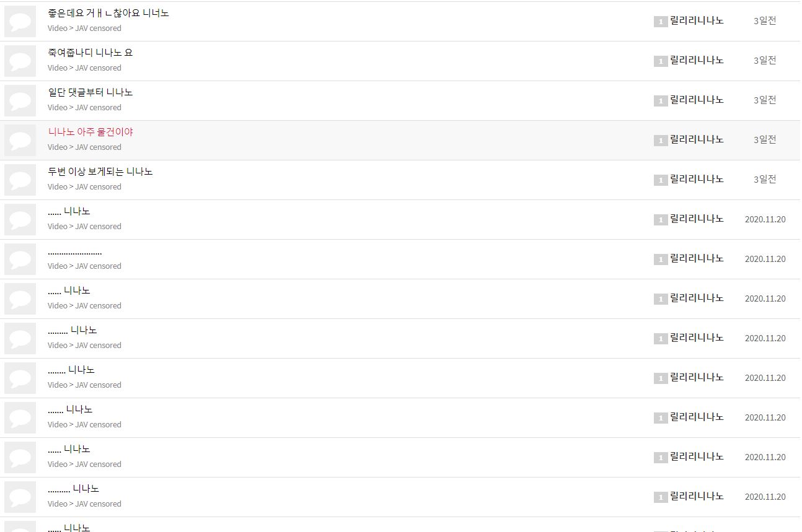Open highlighted post 니나노 아주 물건이야
Image resolution: width=802 pixels, height=532 pixels.
pos(90,132)
